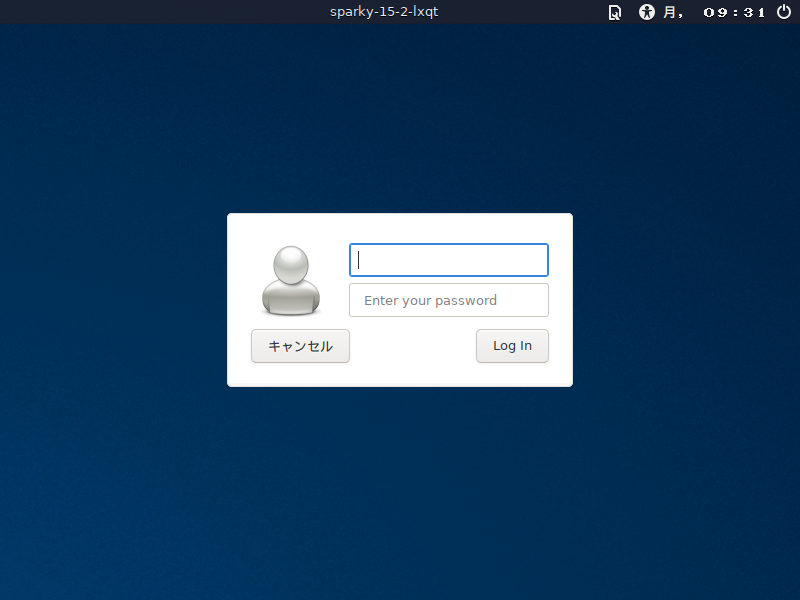Focus the Enter your password field

click(x=448, y=300)
